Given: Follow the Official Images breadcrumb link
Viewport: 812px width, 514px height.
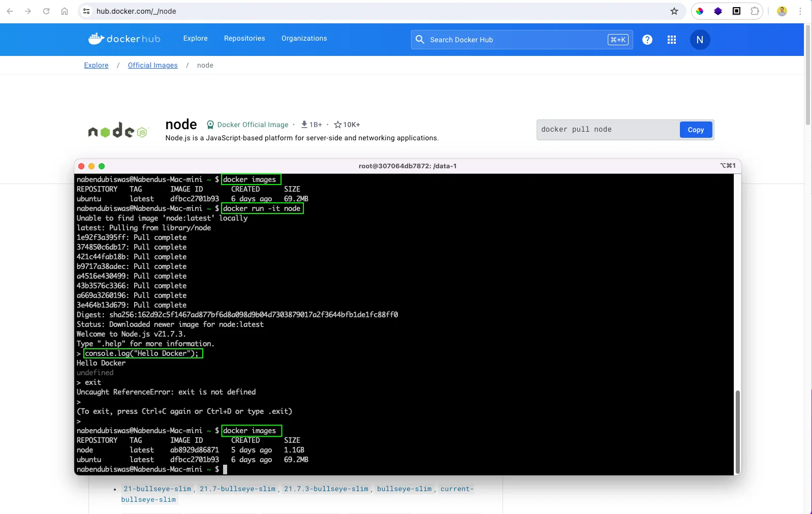Looking at the screenshot, I should tap(153, 65).
